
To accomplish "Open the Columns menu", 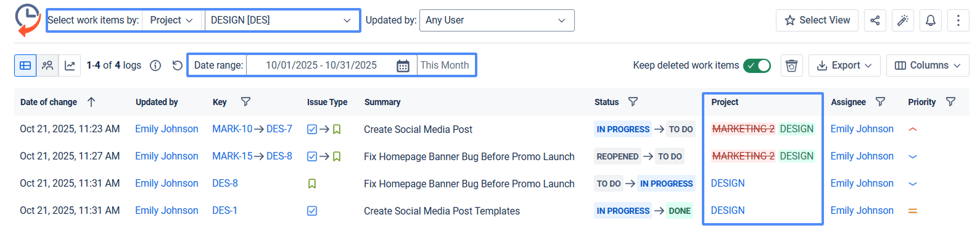I will 928,65.
